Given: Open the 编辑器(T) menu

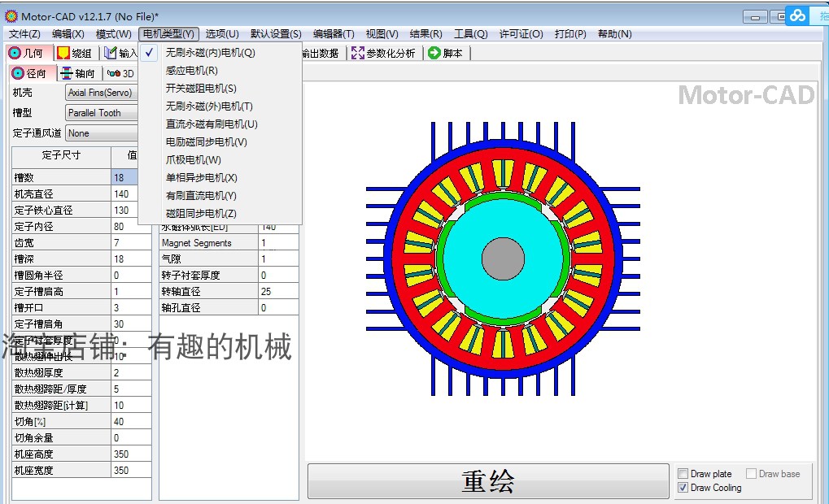Looking at the screenshot, I should 334,34.
